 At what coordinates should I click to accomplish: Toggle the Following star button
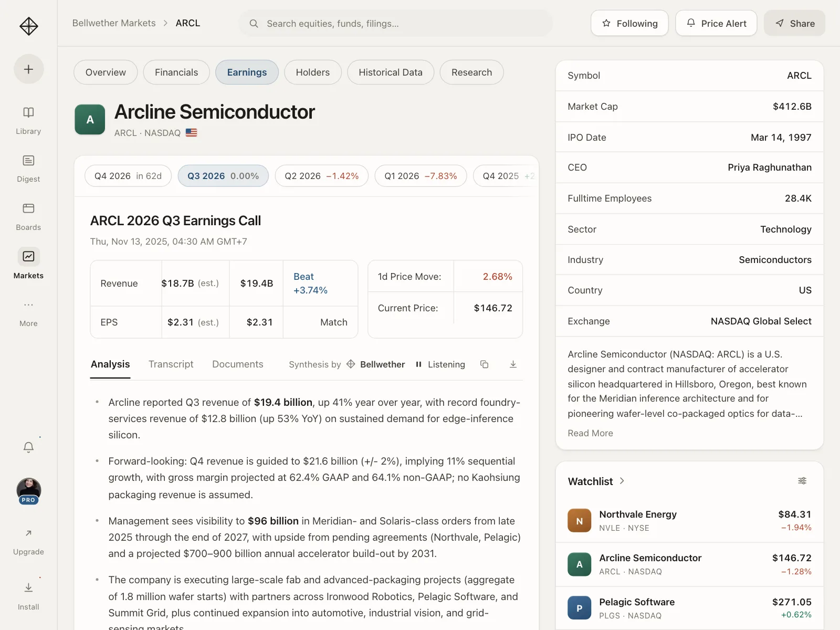coord(629,24)
